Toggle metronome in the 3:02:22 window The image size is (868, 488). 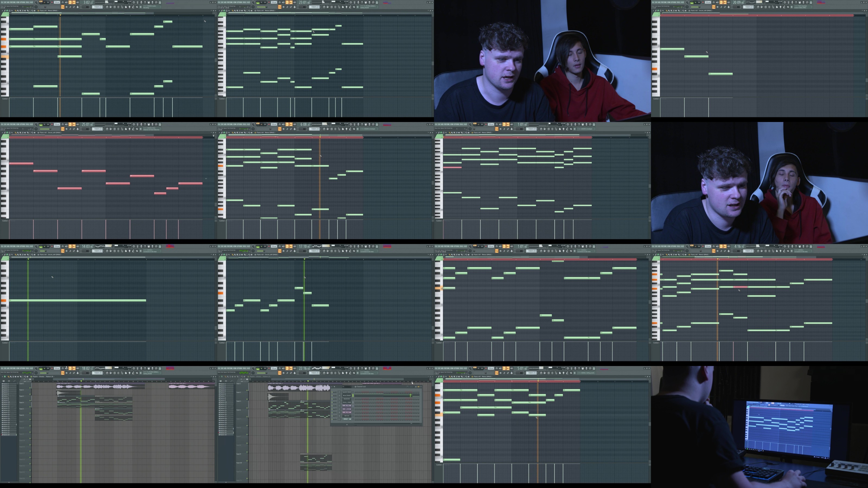pyautogui.click(x=63, y=2)
